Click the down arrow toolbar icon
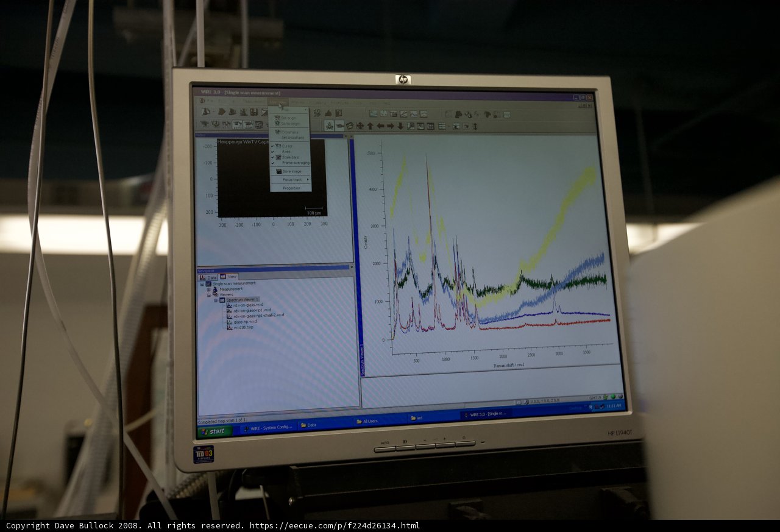The height and width of the screenshot is (532, 780). pyautogui.click(x=400, y=126)
